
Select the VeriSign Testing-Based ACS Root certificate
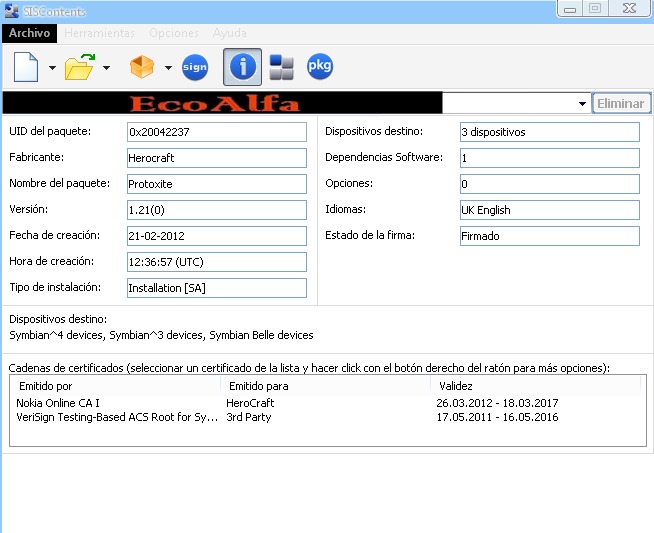[117, 417]
